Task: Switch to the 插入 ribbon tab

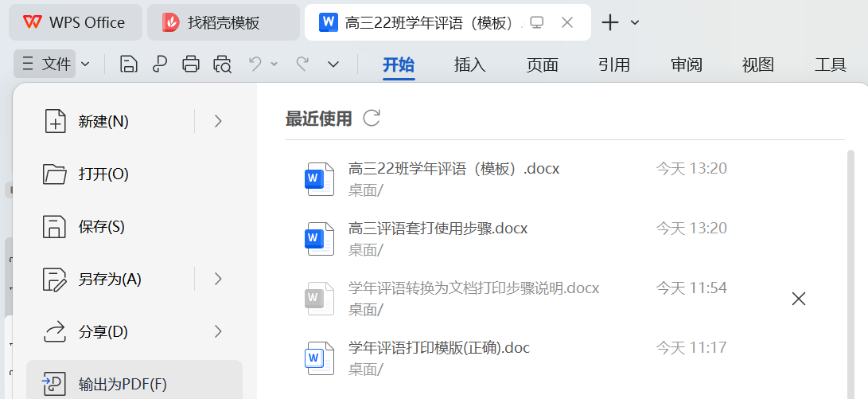Action: (x=470, y=65)
